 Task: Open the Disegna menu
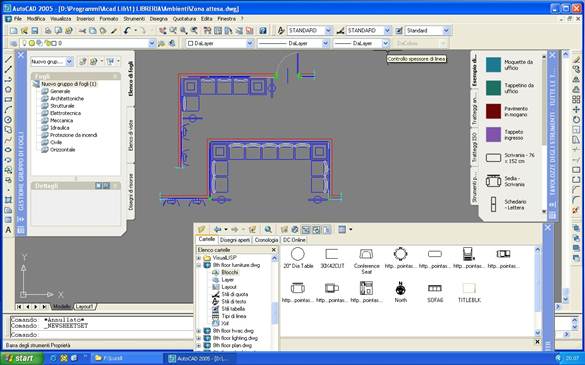158,18
